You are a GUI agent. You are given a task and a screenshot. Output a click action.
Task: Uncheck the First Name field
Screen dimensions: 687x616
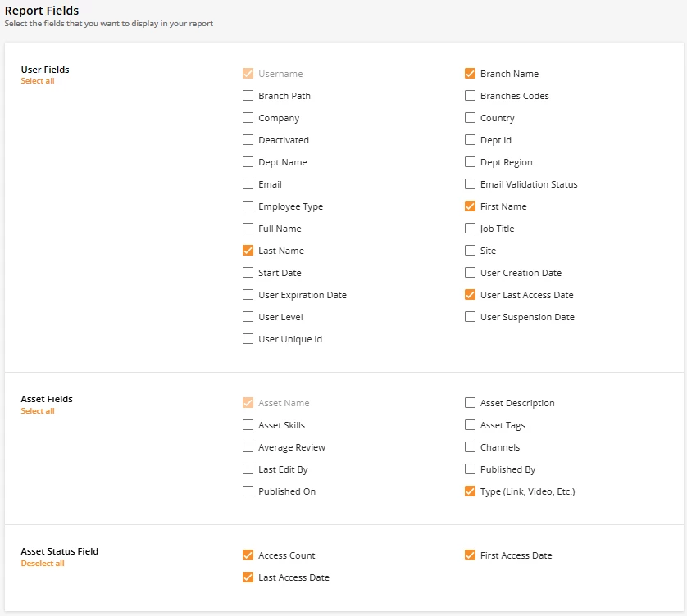(471, 206)
